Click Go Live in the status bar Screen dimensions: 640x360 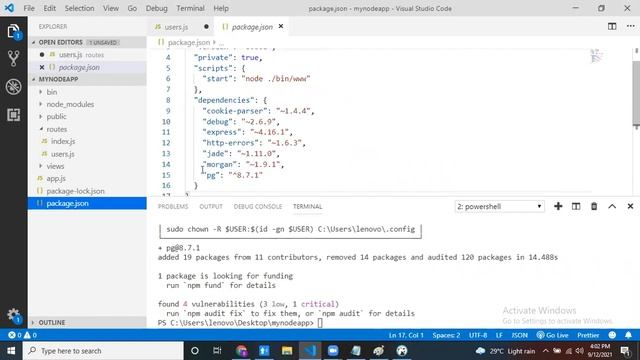pos(552,335)
